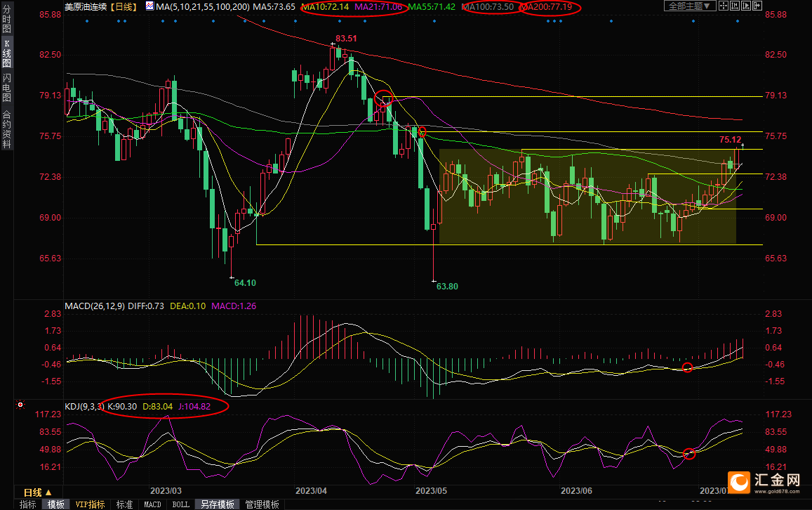
Task: Click the crosshair cursor icon
Action: 724,6
